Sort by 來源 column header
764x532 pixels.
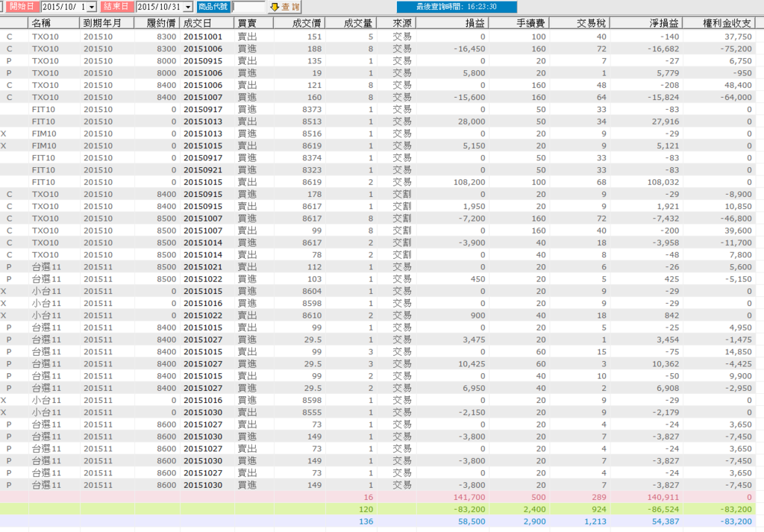(396, 23)
